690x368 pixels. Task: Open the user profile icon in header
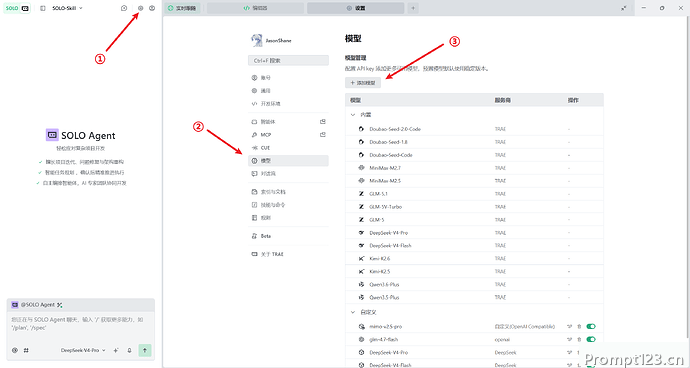click(x=152, y=8)
